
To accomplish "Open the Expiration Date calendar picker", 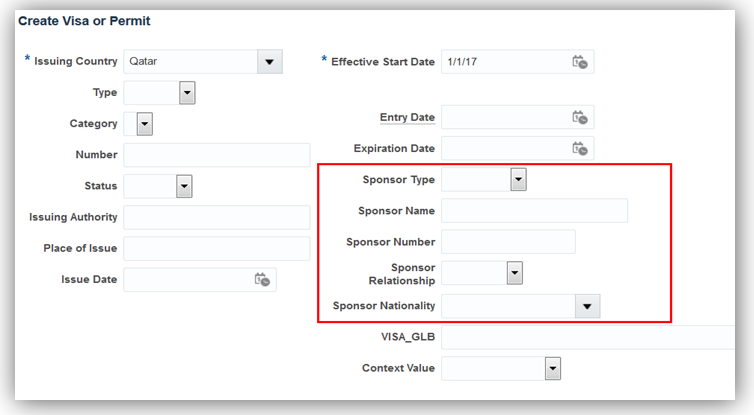I will click(580, 148).
